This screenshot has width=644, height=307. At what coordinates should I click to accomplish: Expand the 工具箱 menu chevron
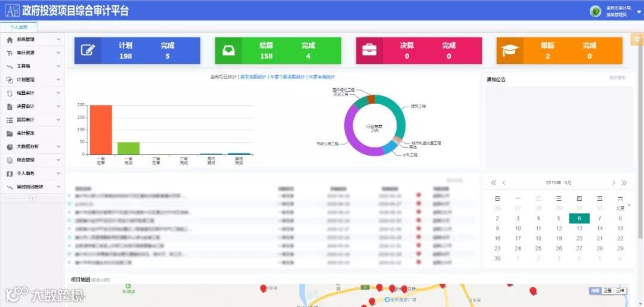click(58, 66)
